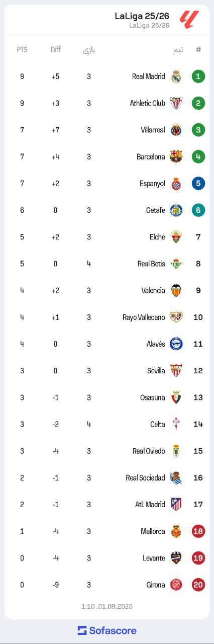Tap the Valencia bat crest
This screenshot has width=214, height=644.
click(x=176, y=290)
